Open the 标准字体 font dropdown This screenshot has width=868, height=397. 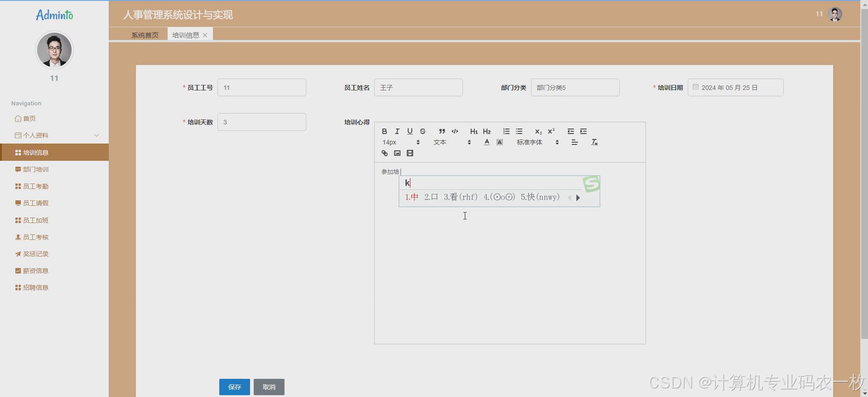coord(538,142)
